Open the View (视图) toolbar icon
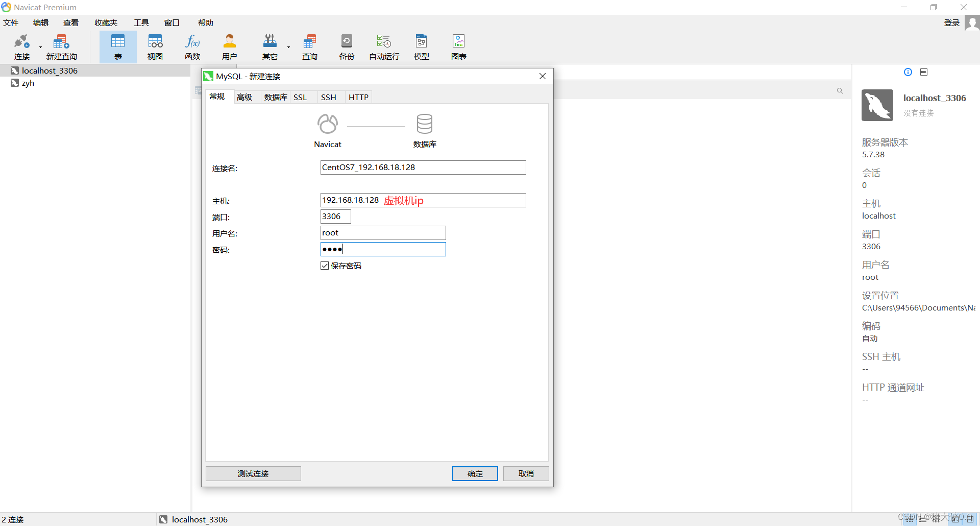This screenshot has height=526, width=980. tap(155, 47)
